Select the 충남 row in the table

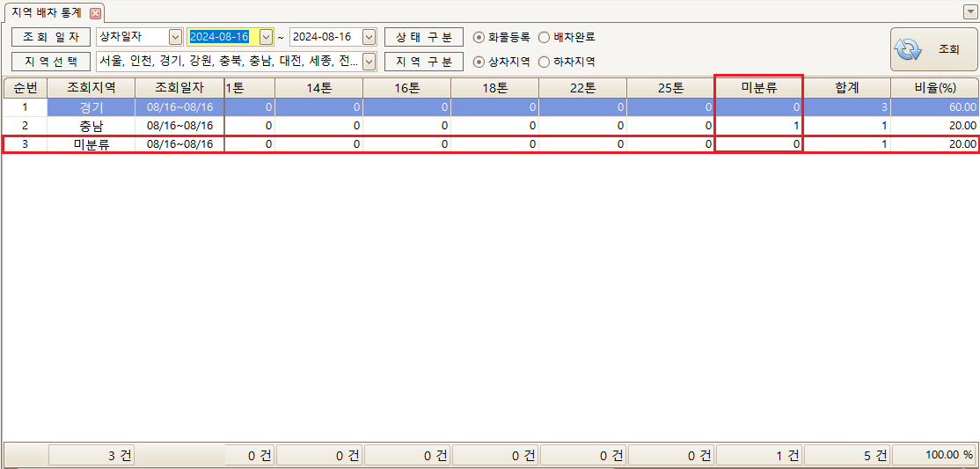coord(91,125)
